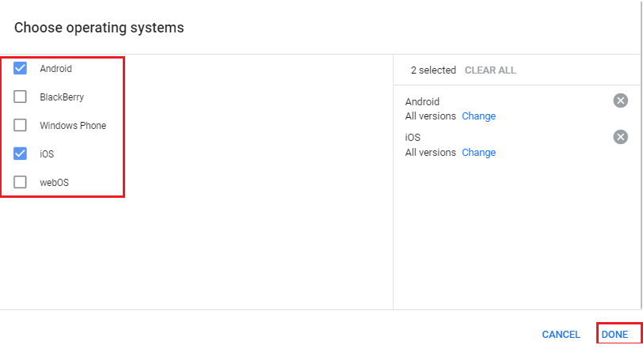
Task: Click the webOS label text
Action: (54, 183)
